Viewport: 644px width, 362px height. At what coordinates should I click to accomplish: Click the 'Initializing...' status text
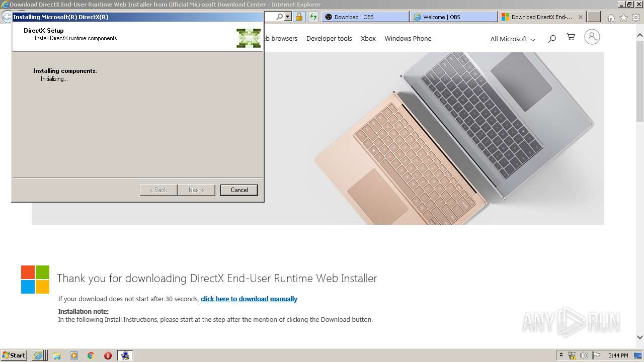pos(54,79)
